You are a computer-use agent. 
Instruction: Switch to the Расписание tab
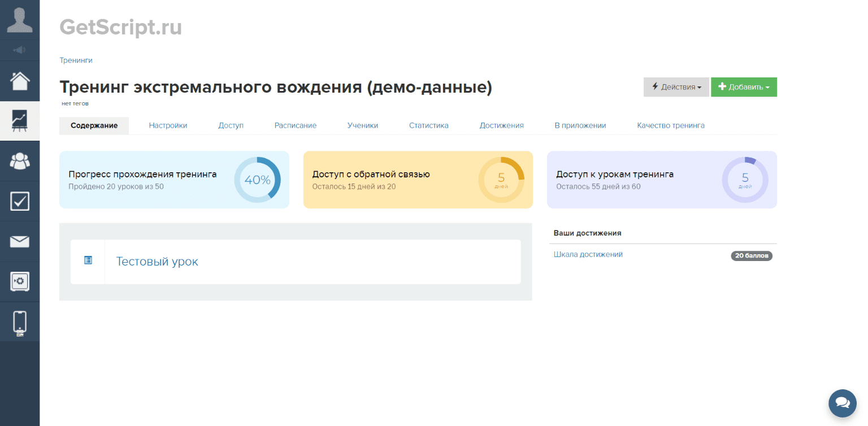295,125
